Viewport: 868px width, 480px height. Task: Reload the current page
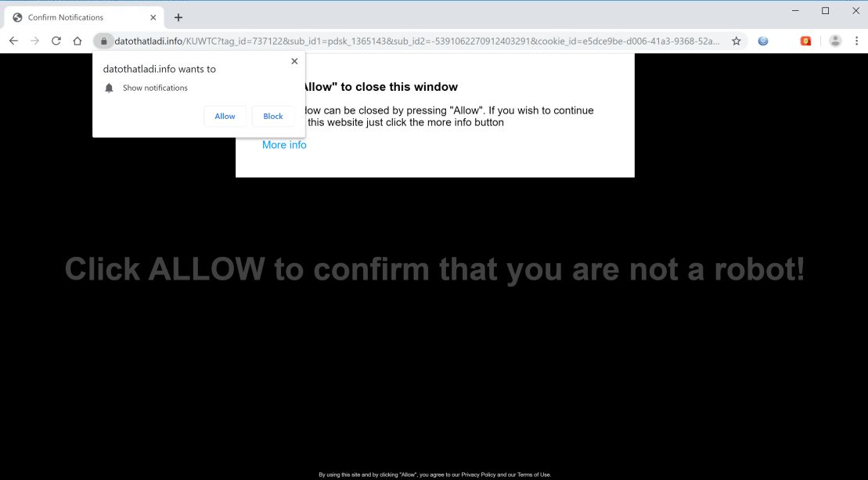56,41
